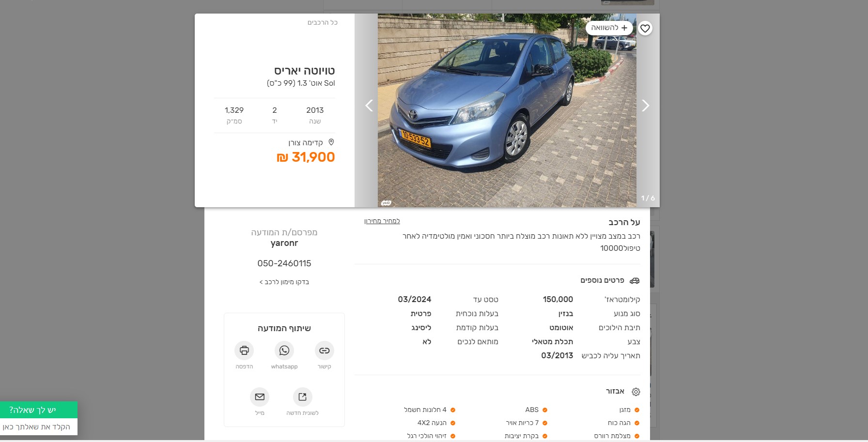Click the אוטומט gearbox value

point(561,328)
